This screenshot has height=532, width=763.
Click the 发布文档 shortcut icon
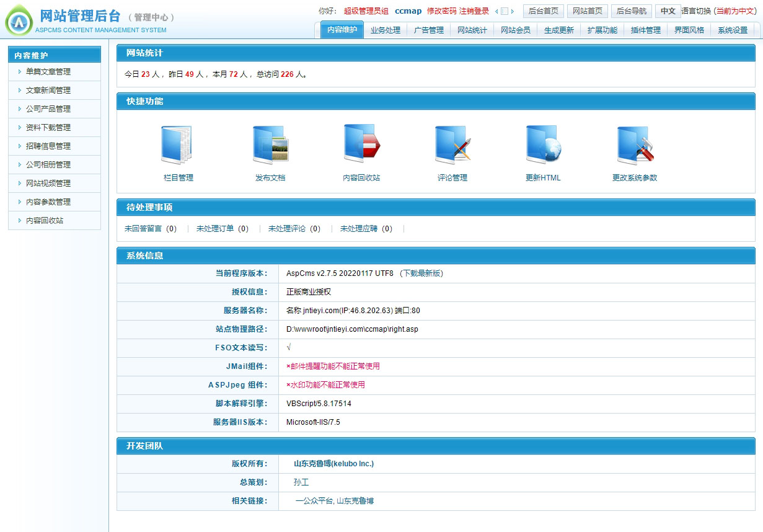270,145
